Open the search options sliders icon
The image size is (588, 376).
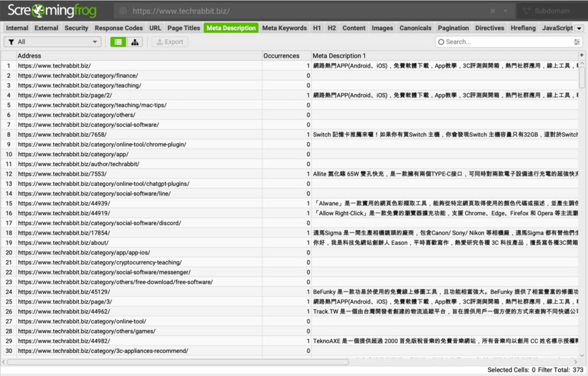pyautogui.click(x=577, y=42)
